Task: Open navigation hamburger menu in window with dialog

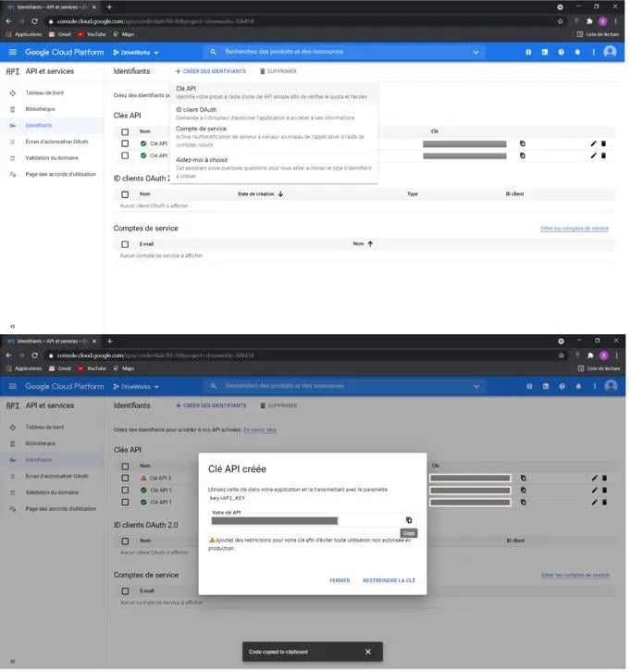Action: click(x=12, y=386)
